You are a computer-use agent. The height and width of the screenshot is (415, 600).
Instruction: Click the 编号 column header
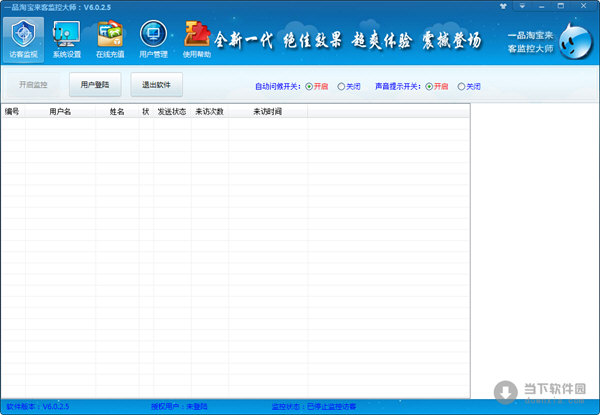[x=13, y=111]
